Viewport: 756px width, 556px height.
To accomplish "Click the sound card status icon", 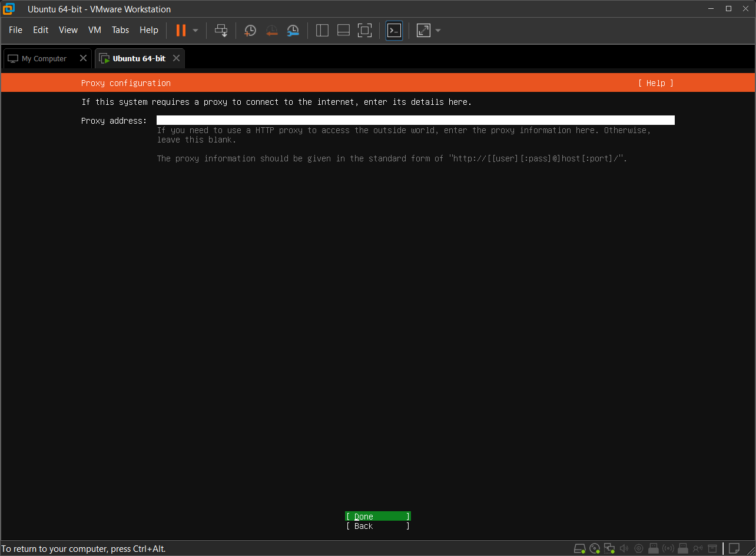I will pyautogui.click(x=624, y=548).
